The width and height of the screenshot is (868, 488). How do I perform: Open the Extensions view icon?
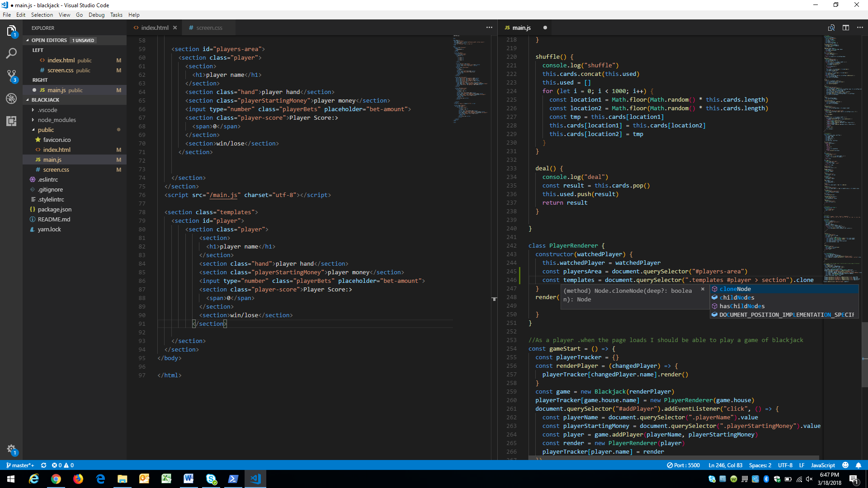[11, 121]
